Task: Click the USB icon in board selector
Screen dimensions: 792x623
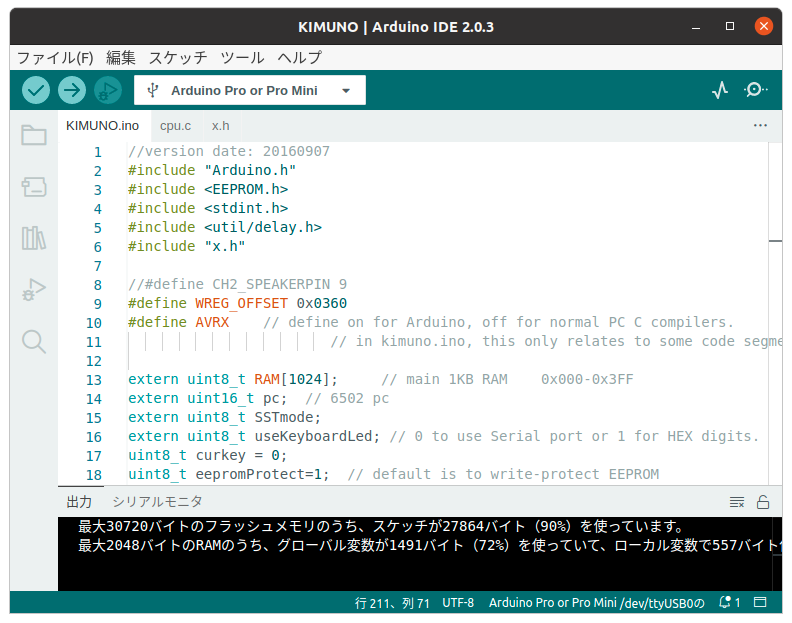Action: tap(153, 90)
